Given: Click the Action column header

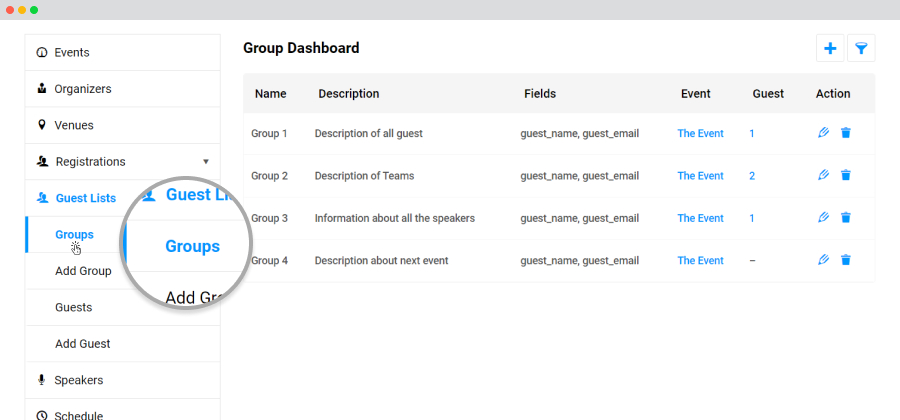Looking at the screenshot, I should pos(833,94).
